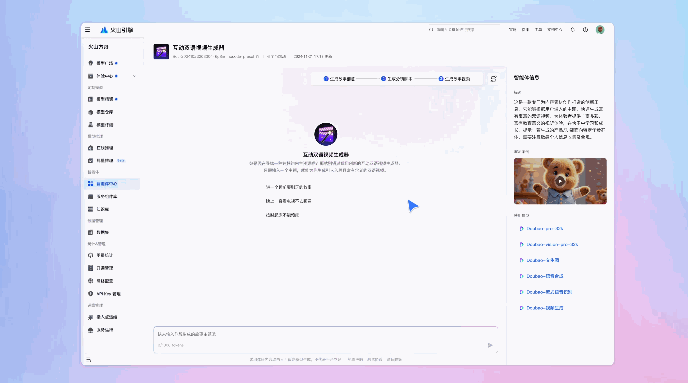Click the round app avatar in the chat center

point(326,134)
